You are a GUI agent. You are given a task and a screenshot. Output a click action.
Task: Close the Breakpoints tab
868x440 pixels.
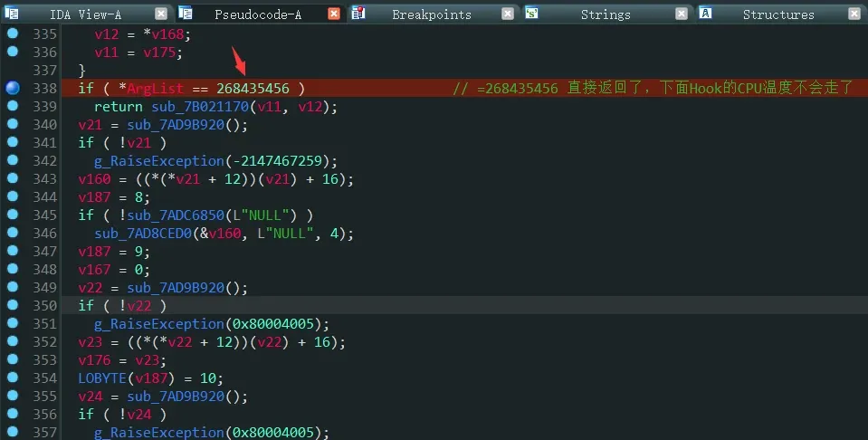pyautogui.click(x=508, y=14)
